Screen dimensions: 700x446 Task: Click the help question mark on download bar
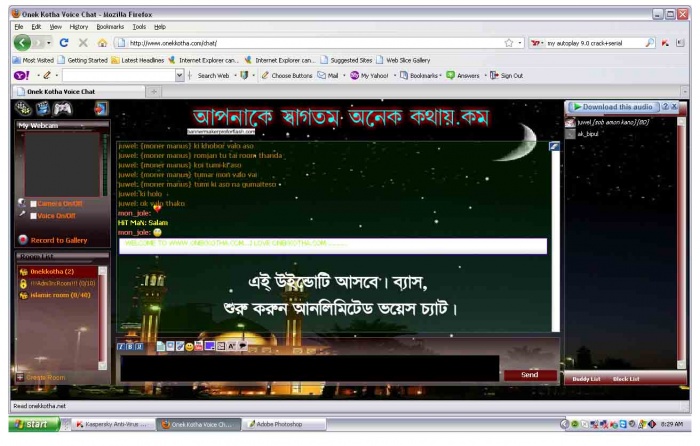click(x=665, y=107)
